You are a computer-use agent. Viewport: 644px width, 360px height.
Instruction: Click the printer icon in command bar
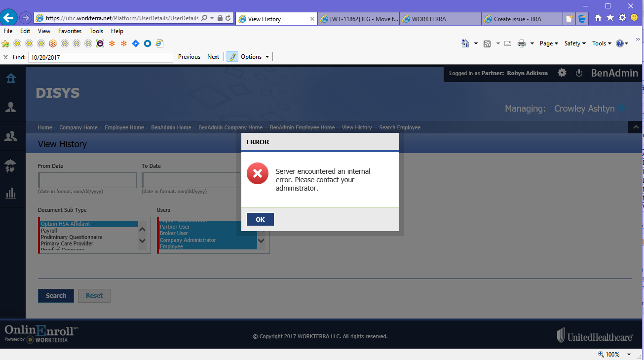click(x=522, y=43)
